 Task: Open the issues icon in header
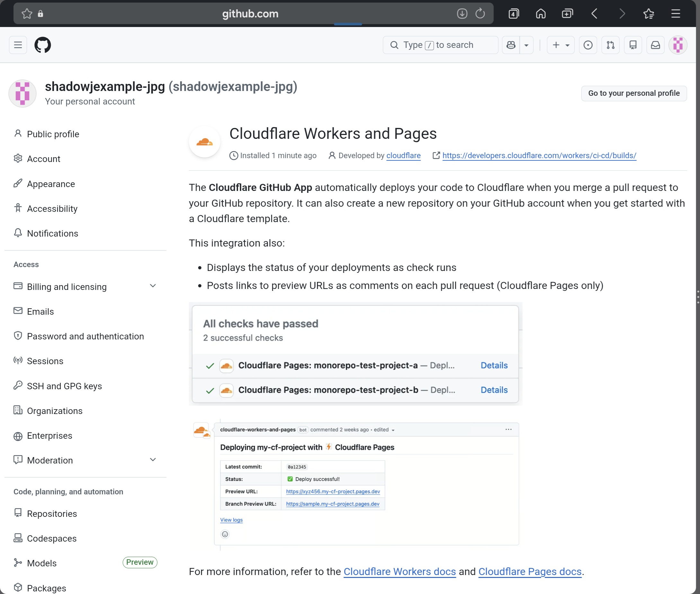point(588,45)
